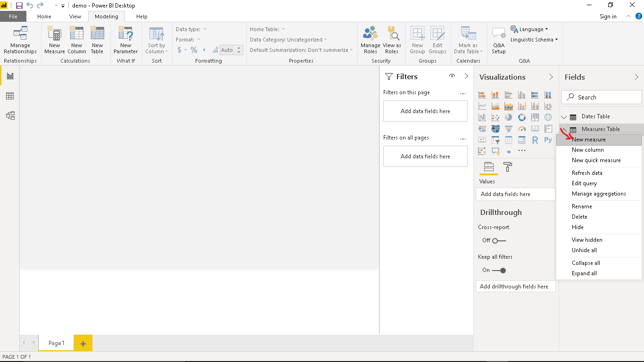Add a Matrix visual
The width and height of the screenshot is (644, 362).
522,140
